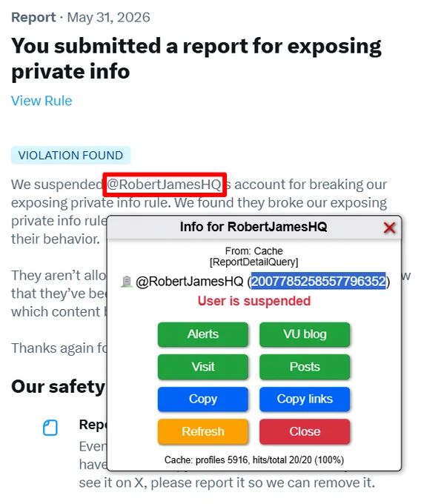The width and height of the screenshot is (424, 504).
Task: Show the user's Posts
Action: [305, 367]
